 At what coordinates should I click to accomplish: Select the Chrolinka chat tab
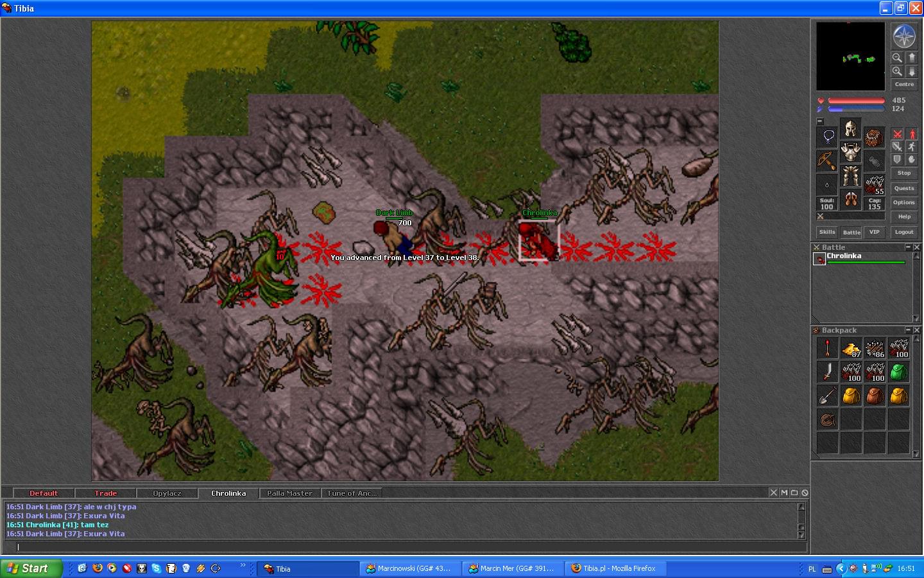228,493
